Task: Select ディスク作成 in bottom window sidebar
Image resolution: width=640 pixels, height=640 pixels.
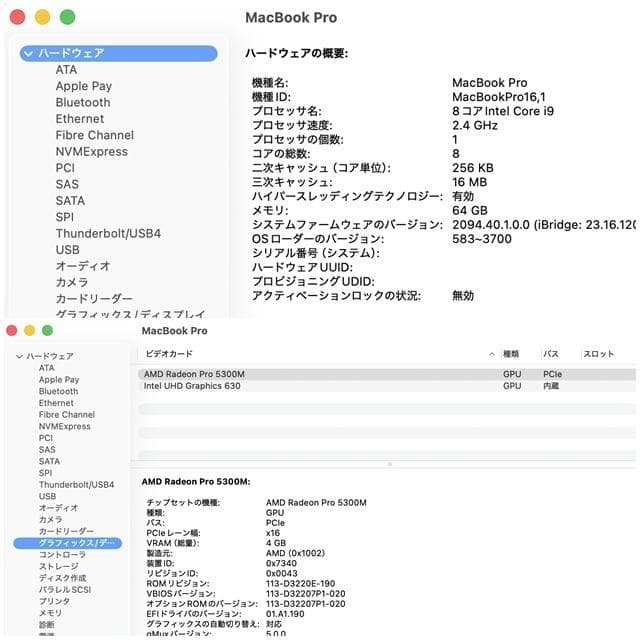Action: click(62, 578)
